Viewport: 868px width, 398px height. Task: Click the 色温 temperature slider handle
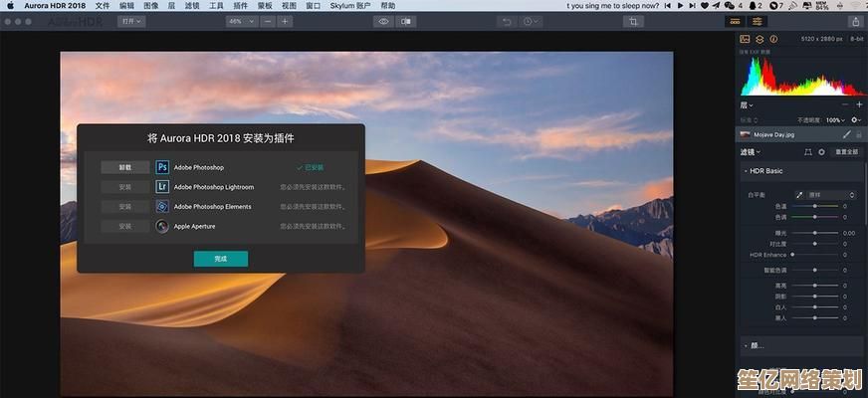[x=815, y=206]
